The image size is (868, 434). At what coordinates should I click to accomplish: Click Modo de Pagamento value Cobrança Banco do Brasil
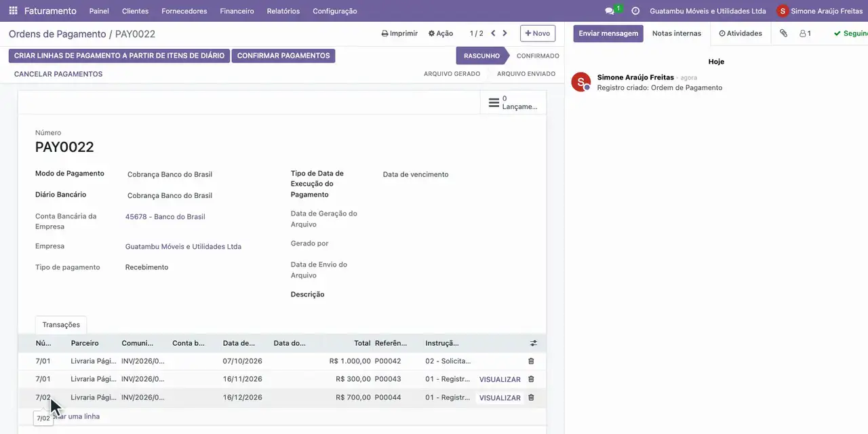pyautogui.click(x=170, y=174)
